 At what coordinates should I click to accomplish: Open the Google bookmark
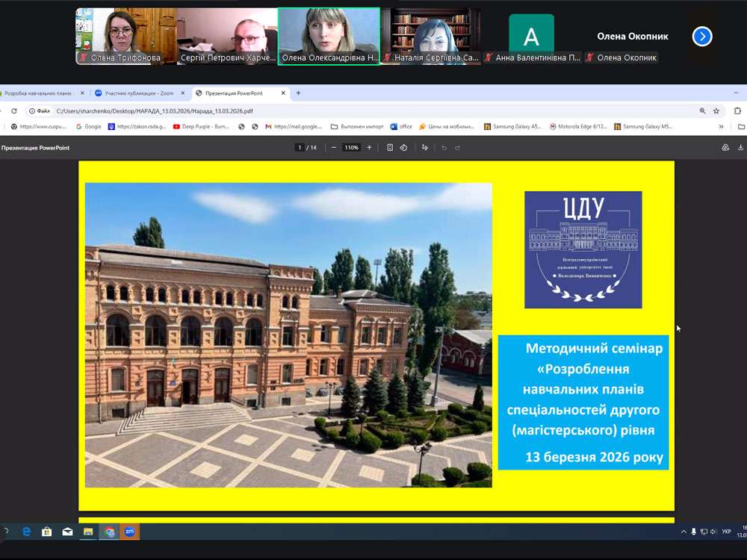coord(88,127)
